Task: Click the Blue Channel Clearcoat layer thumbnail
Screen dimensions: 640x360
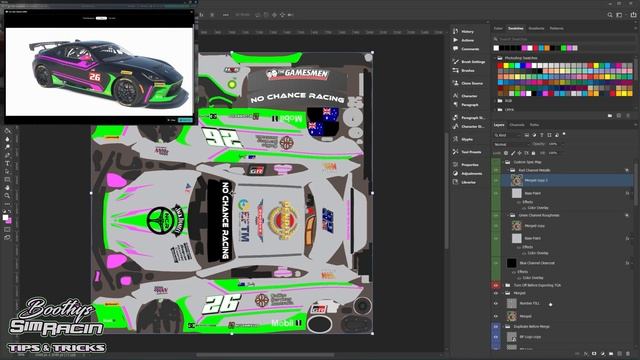Action: 511,263
